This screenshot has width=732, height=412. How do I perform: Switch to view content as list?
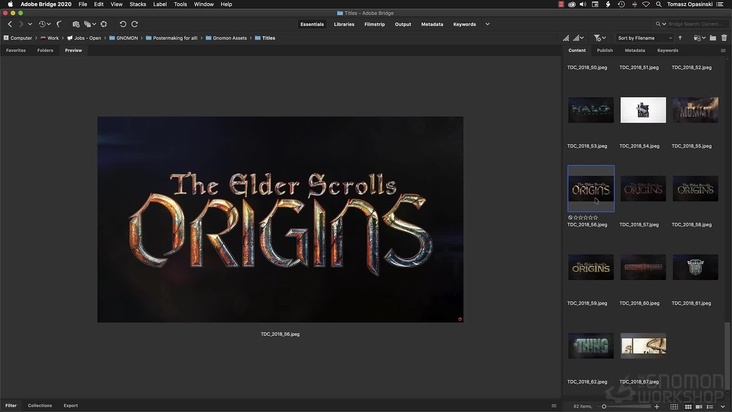[x=710, y=406]
